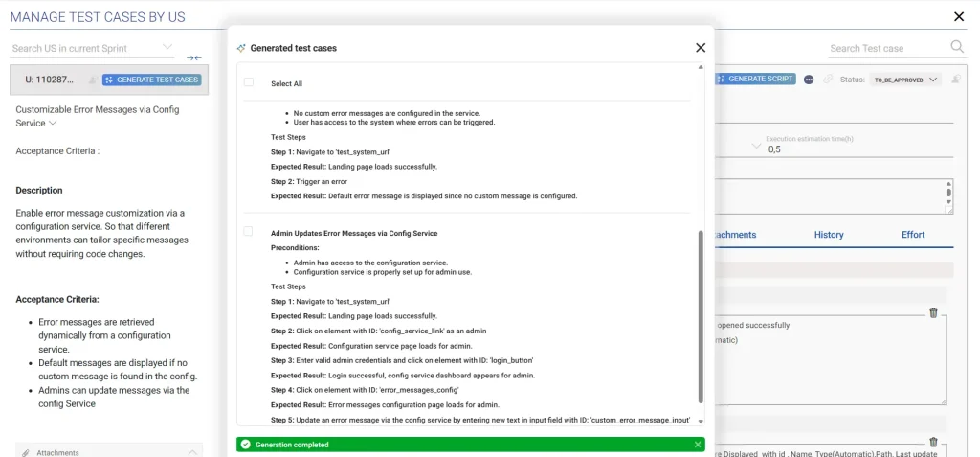This screenshot has width=980, height=457.
Task: Click the generated test cases scrollbar thumb
Action: [700, 317]
